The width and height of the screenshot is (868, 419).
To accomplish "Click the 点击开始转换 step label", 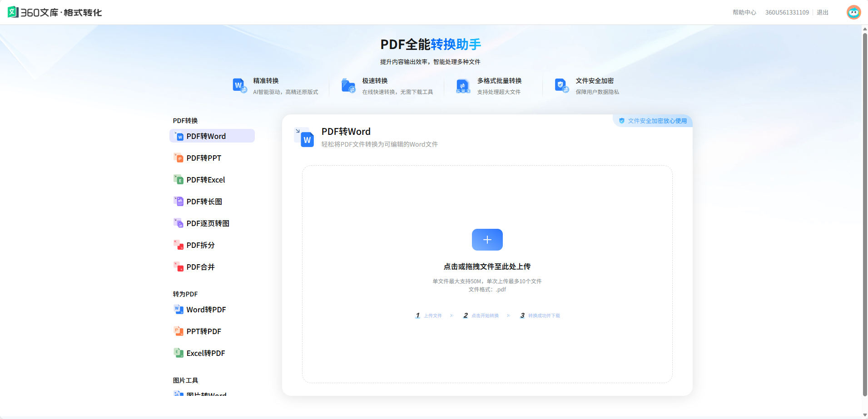I will [485, 315].
